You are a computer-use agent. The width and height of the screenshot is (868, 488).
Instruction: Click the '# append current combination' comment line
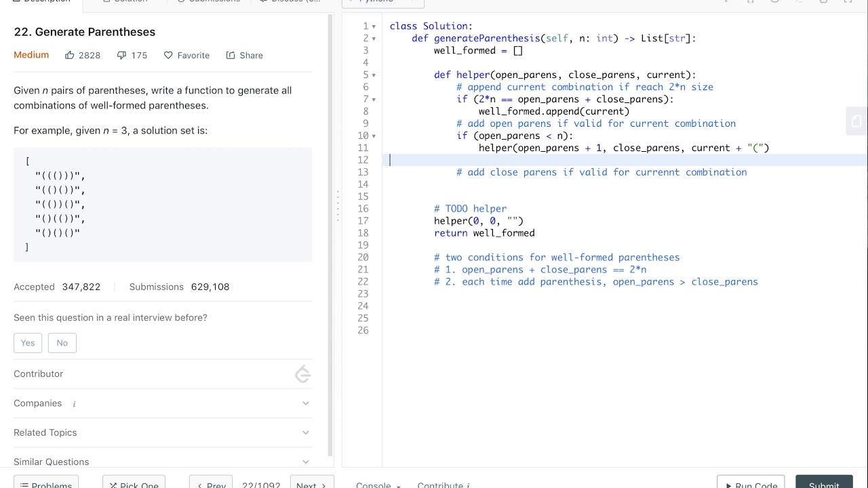point(585,87)
